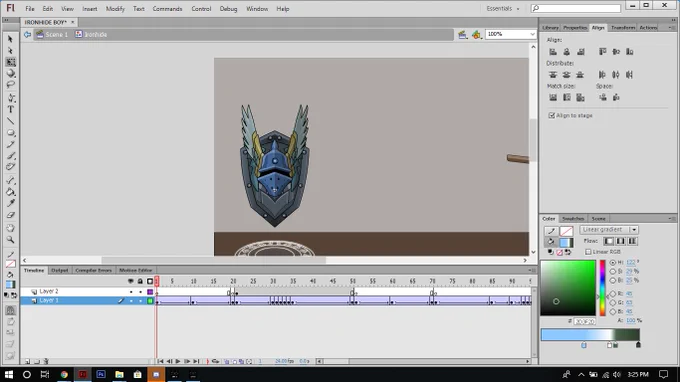680x382 pixels.
Task: Toggle Snap to Objects magnet option
Action: pos(10,310)
